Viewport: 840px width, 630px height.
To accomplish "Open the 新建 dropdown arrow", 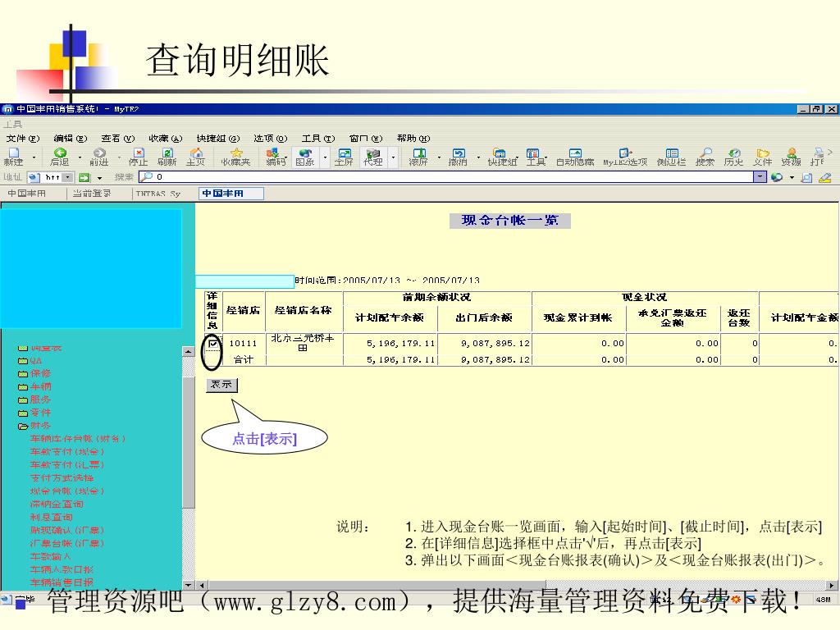I will coord(34,157).
